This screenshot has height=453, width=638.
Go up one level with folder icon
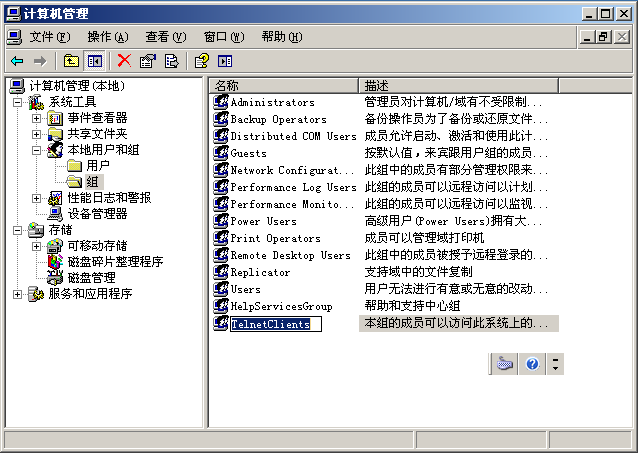point(71,61)
